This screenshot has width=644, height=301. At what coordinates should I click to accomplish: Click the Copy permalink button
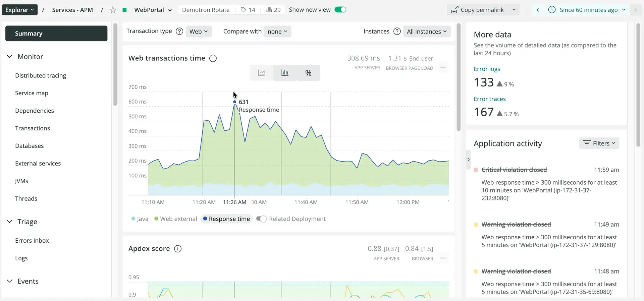coord(477,10)
